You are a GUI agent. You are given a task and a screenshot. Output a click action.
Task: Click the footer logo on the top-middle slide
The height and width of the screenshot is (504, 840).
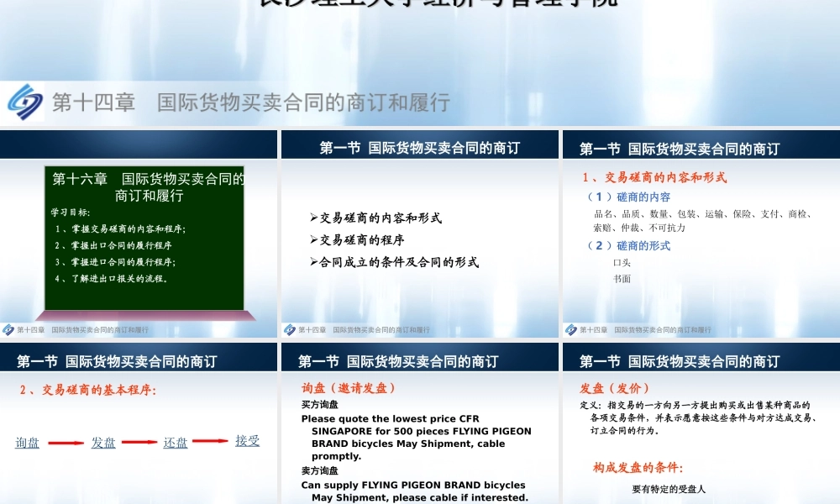tap(289, 329)
